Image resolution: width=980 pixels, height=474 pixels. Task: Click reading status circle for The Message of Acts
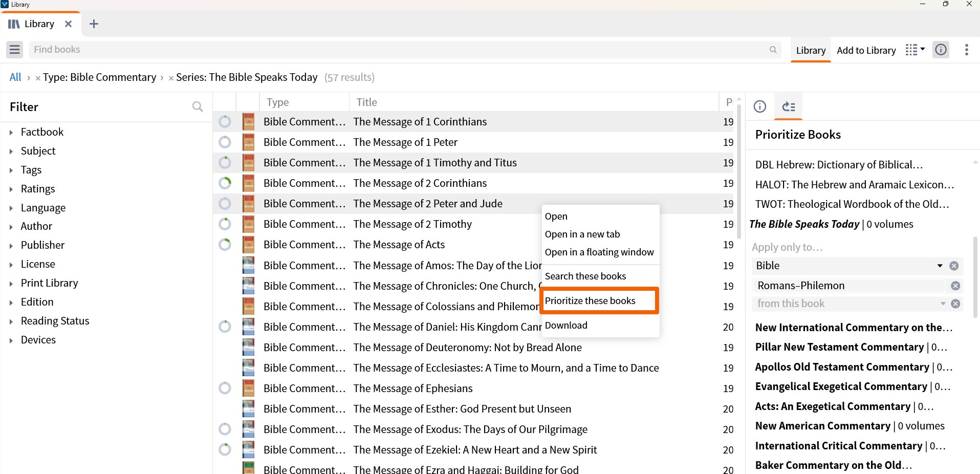(225, 245)
